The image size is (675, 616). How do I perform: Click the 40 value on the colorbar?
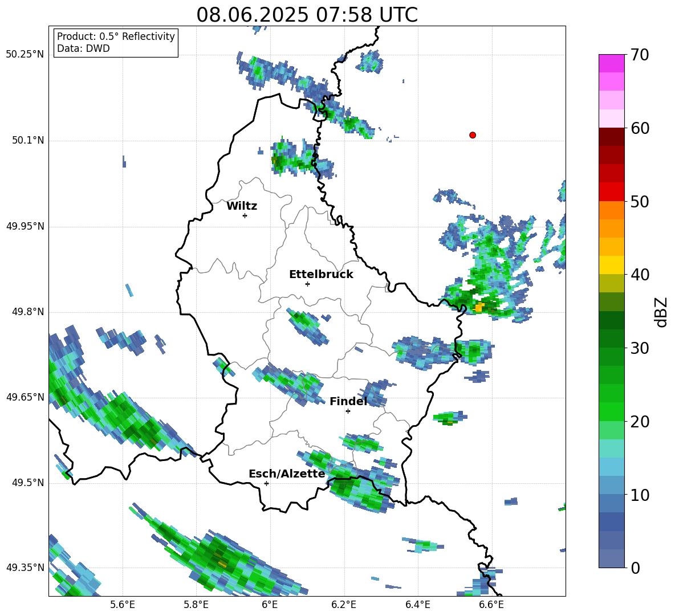click(x=640, y=275)
